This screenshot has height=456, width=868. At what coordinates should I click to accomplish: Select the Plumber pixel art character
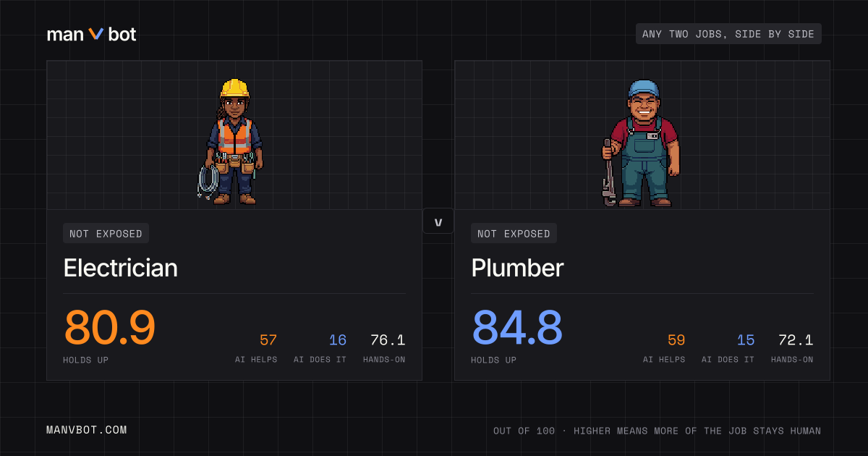(x=641, y=143)
